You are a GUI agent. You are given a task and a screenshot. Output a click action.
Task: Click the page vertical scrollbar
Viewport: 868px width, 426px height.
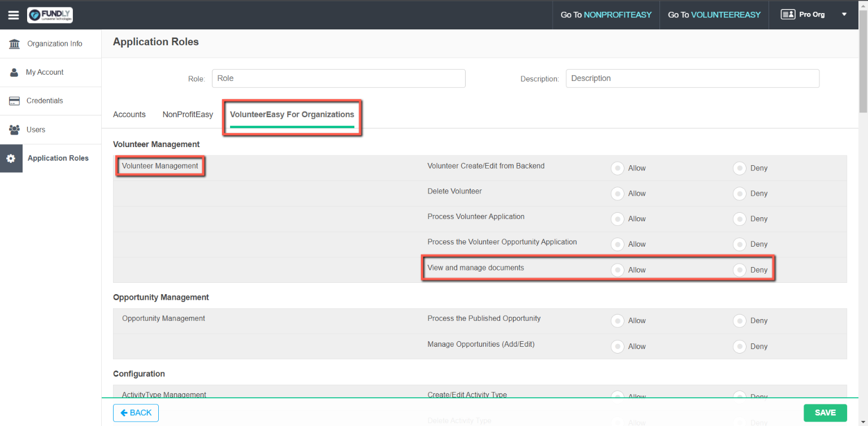(863, 62)
